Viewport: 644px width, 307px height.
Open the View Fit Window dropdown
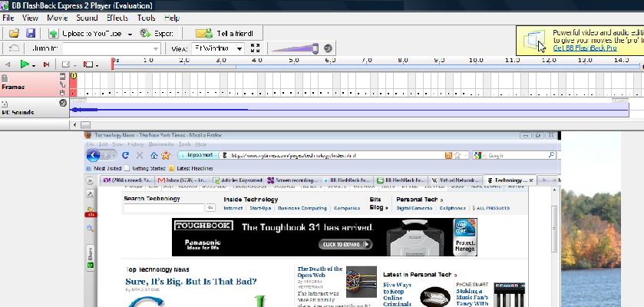tap(239, 49)
